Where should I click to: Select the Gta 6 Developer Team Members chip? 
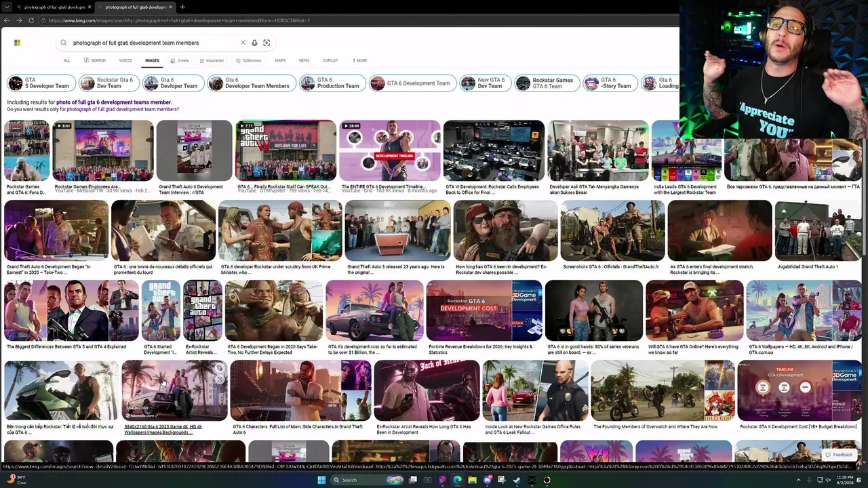pyautogui.click(x=252, y=83)
